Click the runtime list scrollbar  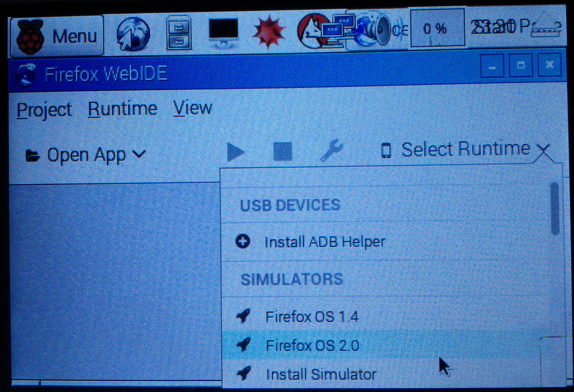pos(555,208)
